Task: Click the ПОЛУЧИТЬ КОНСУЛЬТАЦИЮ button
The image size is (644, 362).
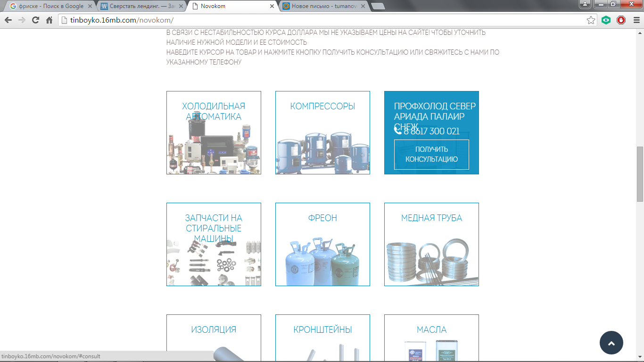Action: coord(431,154)
